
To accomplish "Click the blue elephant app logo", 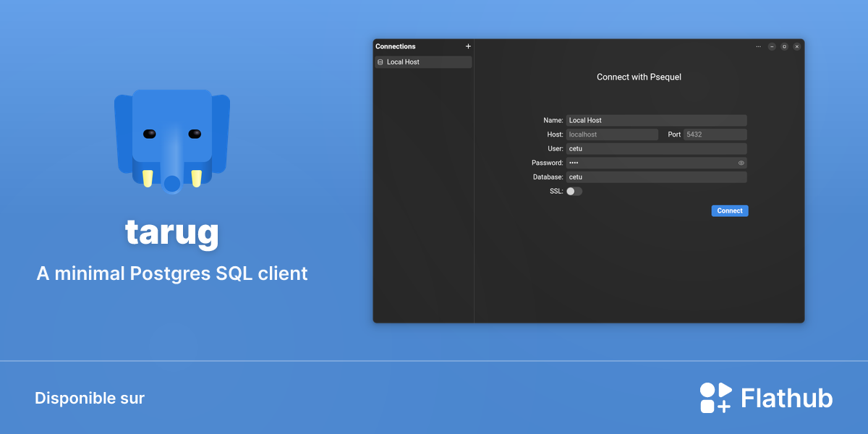I will 172,140.
